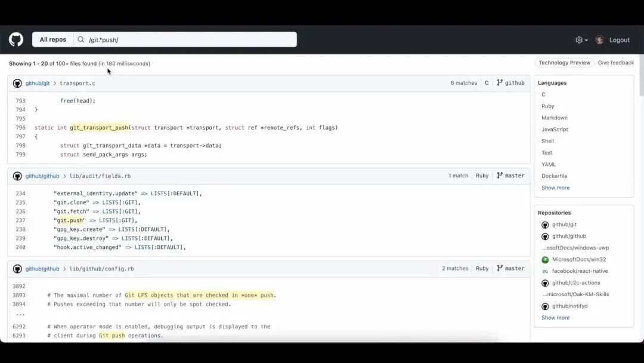
Task: Open the GitHub logo home link
Action: [x=16, y=39]
